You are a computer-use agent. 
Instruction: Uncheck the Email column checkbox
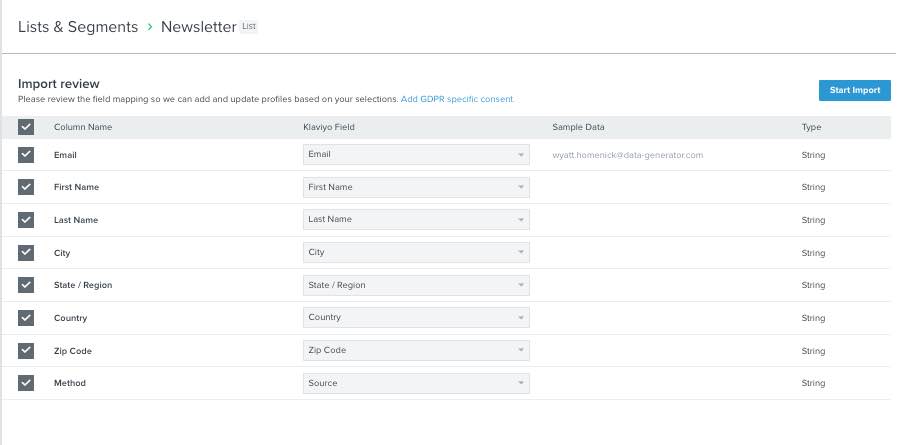click(26, 155)
